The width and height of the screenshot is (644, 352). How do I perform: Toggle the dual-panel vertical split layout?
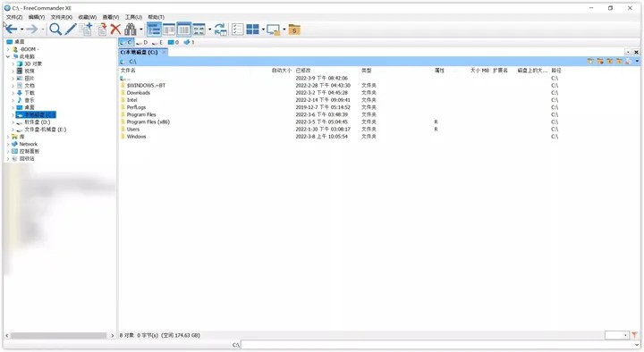coord(183,29)
